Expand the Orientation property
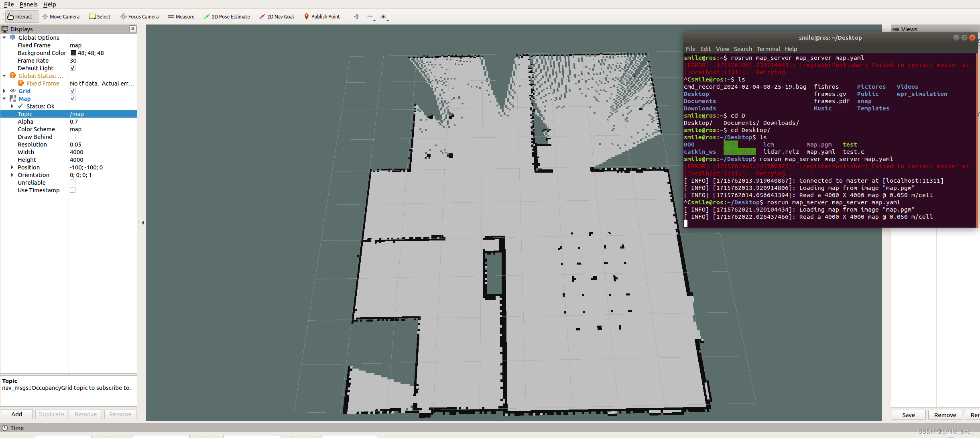The width and height of the screenshot is (980, 438). point(12,175)
